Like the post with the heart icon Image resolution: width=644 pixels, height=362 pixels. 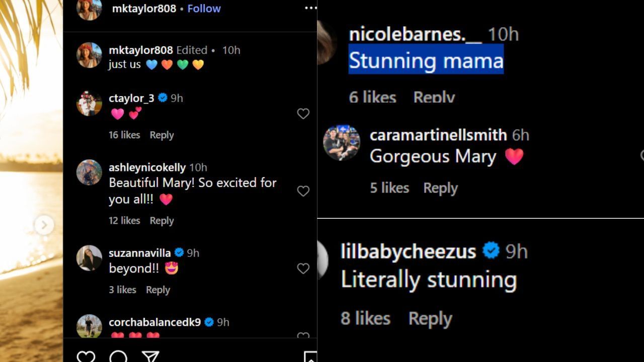(86, 356)
